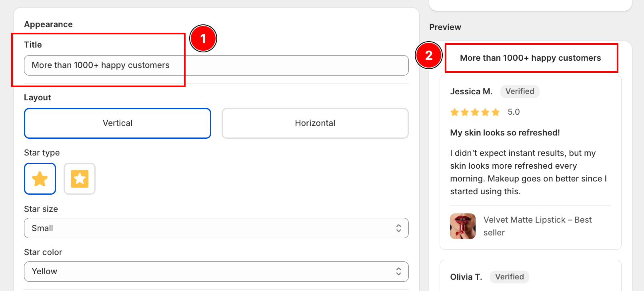Choose the Horizontal layout option

(315, 123)
